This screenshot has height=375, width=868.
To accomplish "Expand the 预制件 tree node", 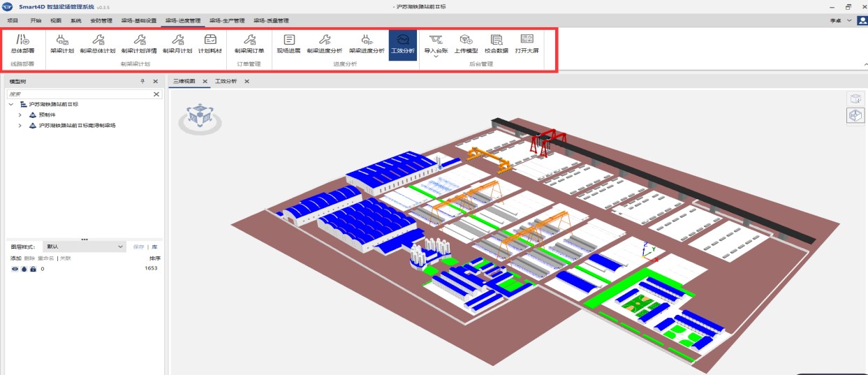I will [x=21, y=115].
